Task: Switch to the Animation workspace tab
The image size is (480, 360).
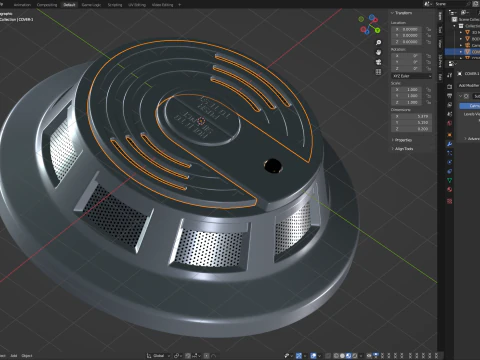Action: 22,5
